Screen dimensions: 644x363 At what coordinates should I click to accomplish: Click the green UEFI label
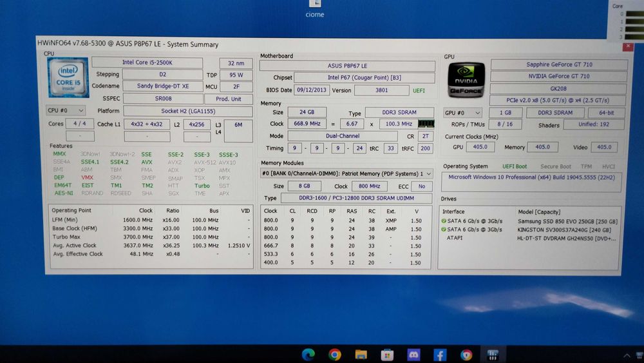(419, 91)
